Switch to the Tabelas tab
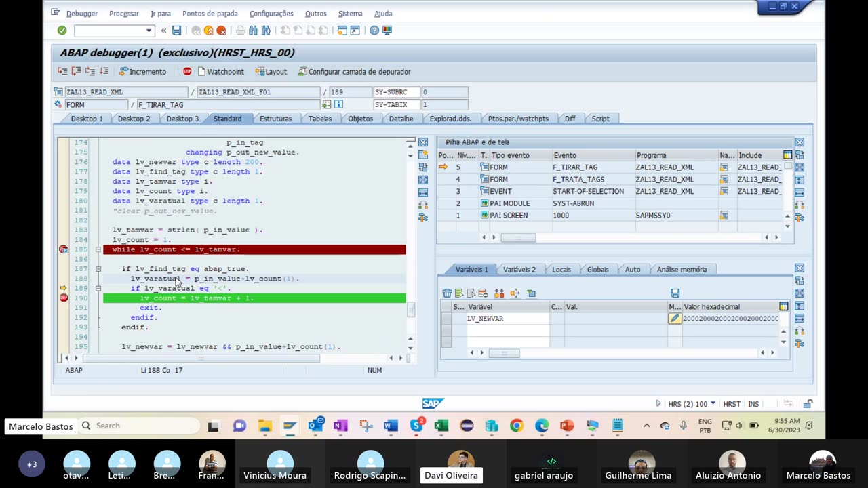Screen dimensions: 868x488 tap(320, 119)
